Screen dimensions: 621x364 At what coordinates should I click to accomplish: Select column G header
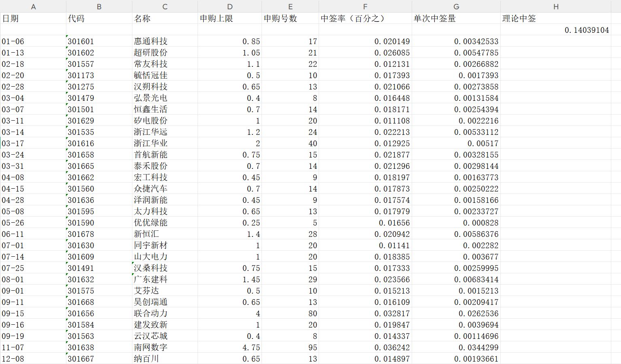(x=456, y=6)
